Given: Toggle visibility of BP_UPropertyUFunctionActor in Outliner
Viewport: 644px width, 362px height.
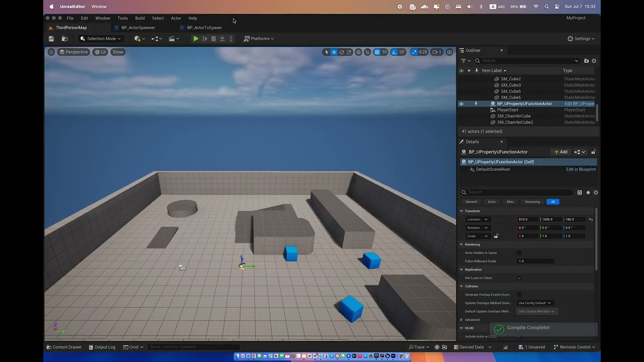Looking at the screenshot, I should 461,104.
